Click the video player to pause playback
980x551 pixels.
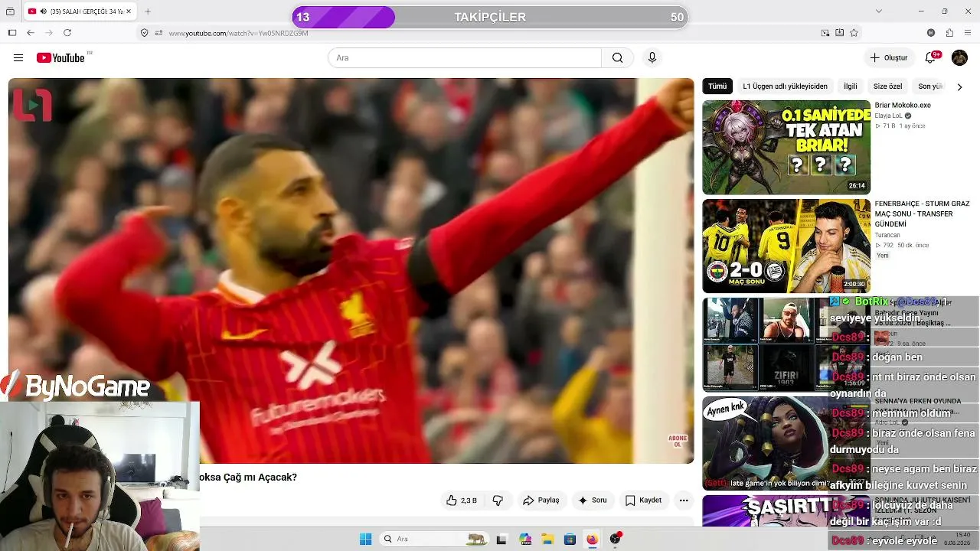pyautogui.click(x=351, y=271)
